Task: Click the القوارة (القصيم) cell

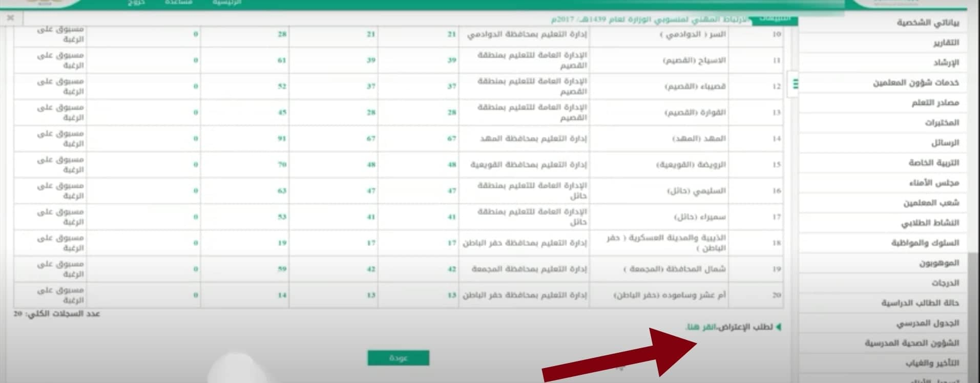Action: pos(658,112)
